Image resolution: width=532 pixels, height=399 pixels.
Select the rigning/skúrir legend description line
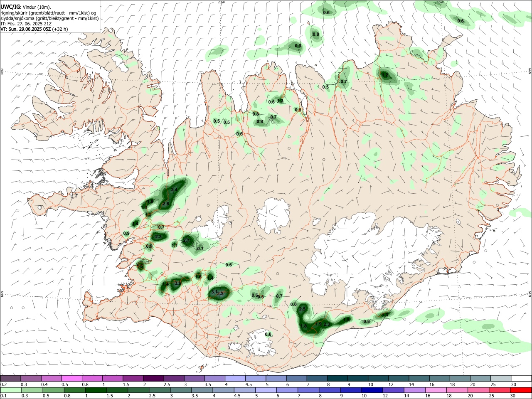pos(48,13)
